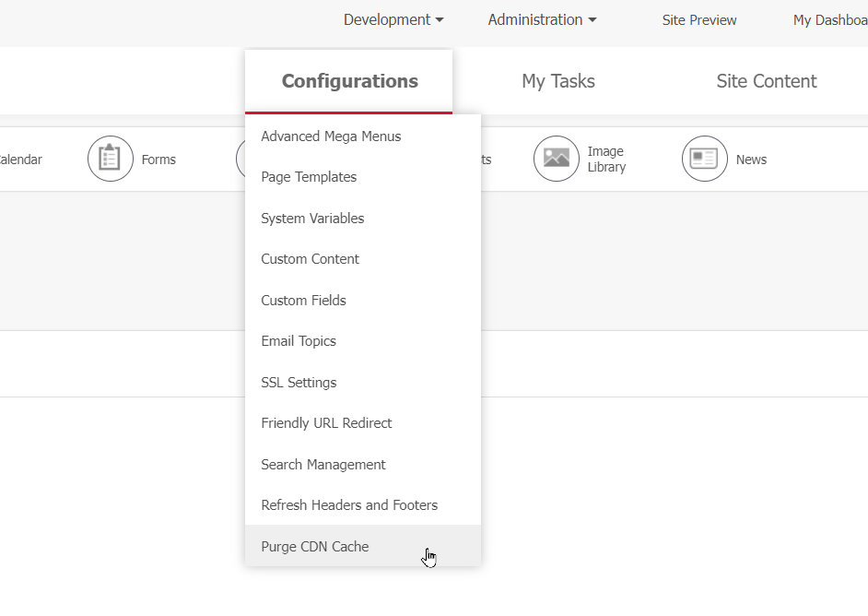Click the partially visible Calendar label
This screenshot has height=616, width=868.
(x=20, y=160)
